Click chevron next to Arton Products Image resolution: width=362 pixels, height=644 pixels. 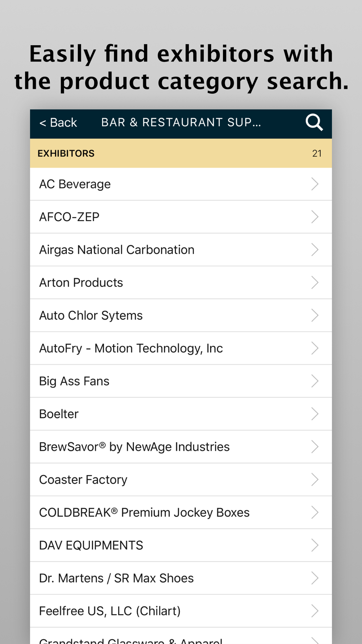pos(315,283)
